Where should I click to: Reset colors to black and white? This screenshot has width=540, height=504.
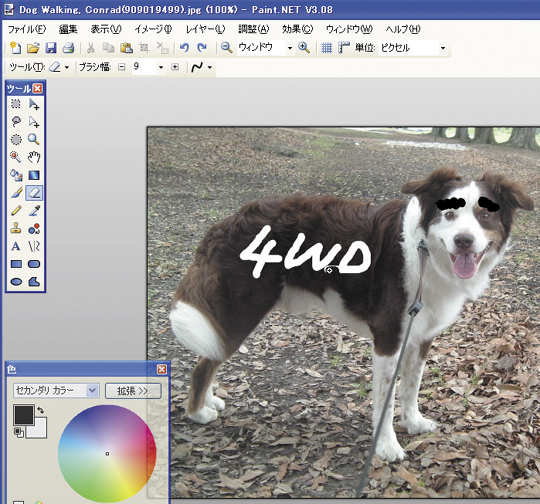(x=19, y=432)
